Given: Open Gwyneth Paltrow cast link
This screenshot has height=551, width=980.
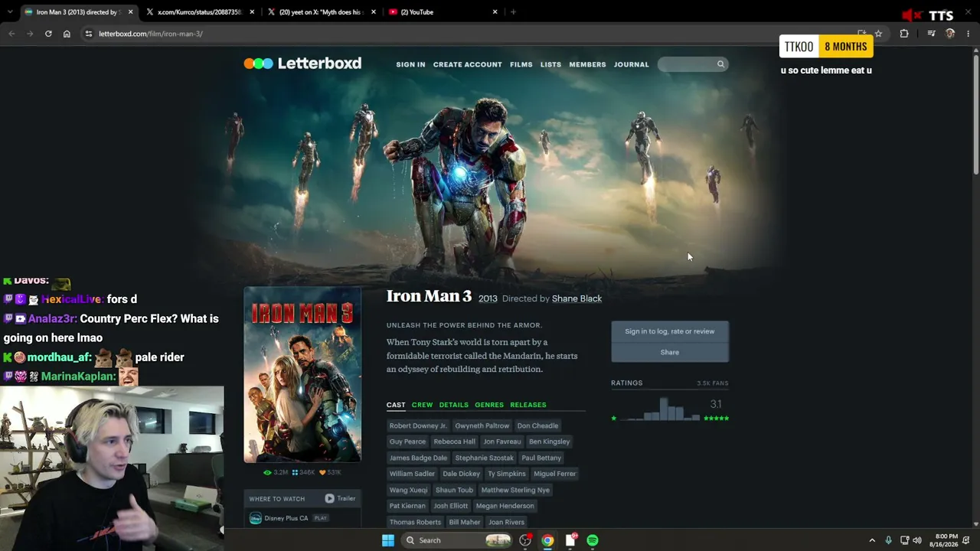Looking at the screenshot, I should click(x=482, y=425).
